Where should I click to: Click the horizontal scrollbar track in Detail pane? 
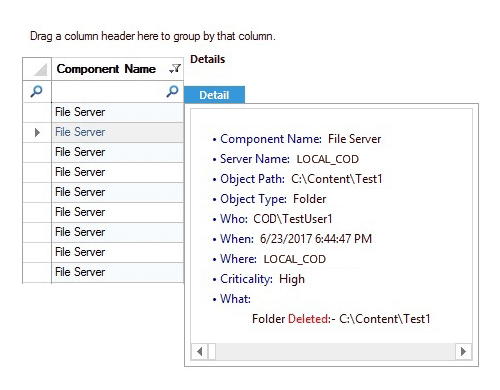click(x=335, y=352)
